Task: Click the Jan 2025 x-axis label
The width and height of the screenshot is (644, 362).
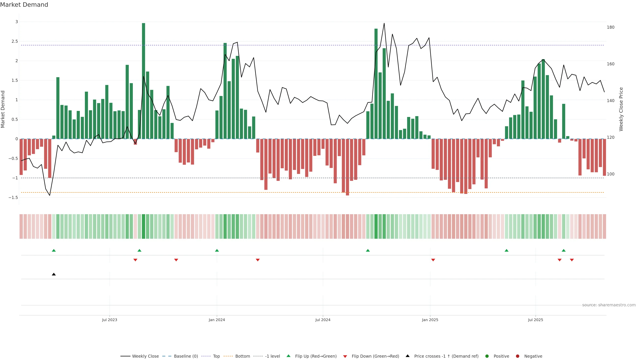Action: pyautogui.click(x=430, y=320)
